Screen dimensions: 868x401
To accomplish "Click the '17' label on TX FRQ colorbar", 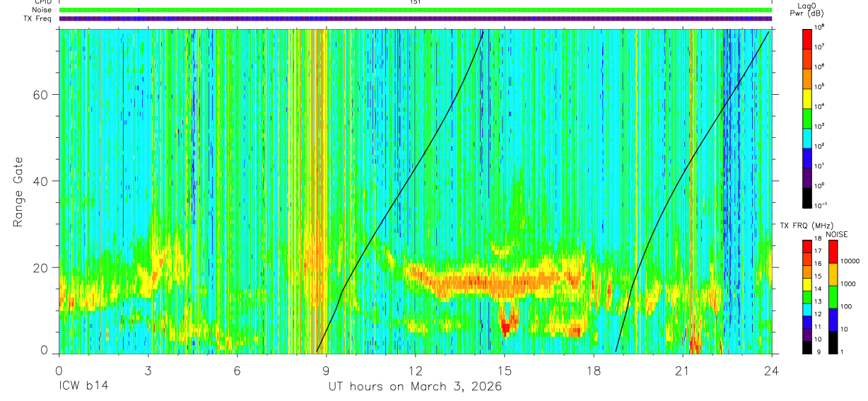I will pyautogui.click(x=819, y=251).
